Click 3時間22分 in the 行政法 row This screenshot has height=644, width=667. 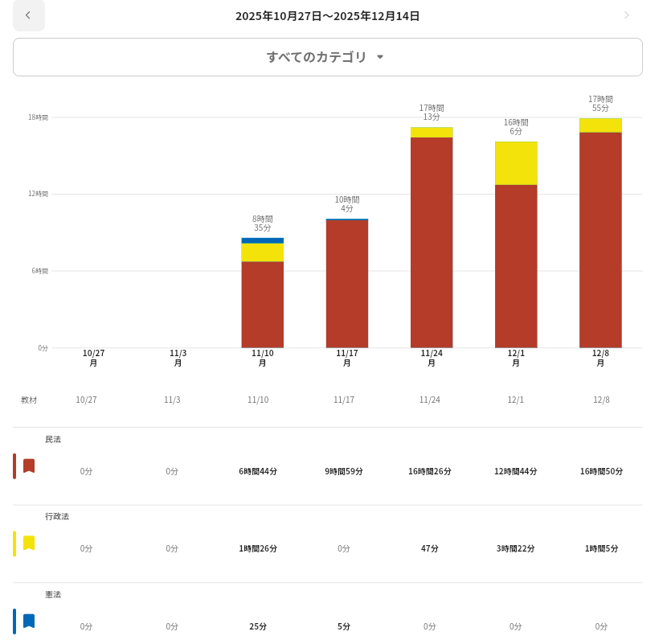(515, 549)
